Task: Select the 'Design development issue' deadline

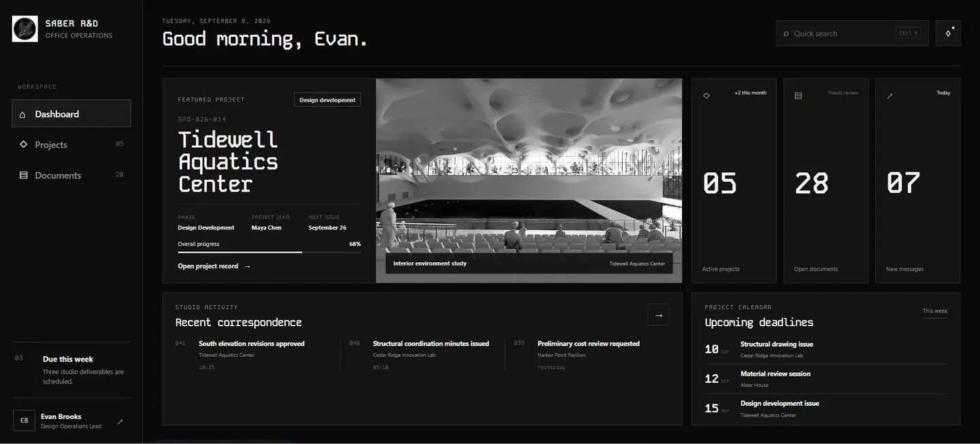Action: tap(826, 409)
